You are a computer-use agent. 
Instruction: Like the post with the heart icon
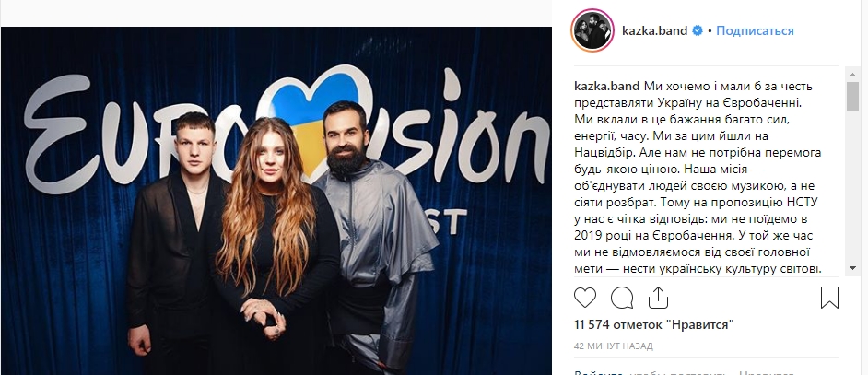584,298
